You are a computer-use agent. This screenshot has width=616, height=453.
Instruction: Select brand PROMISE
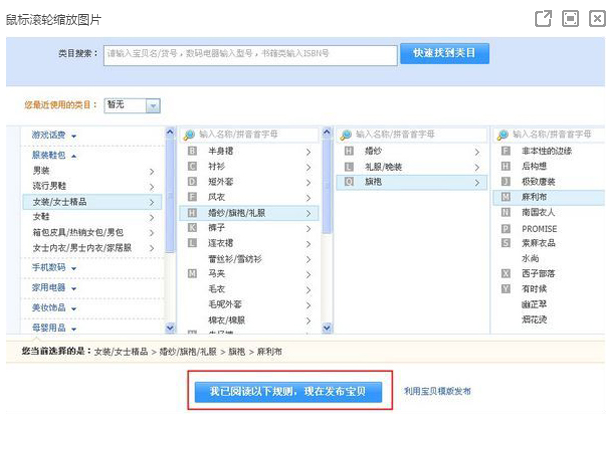549,229
